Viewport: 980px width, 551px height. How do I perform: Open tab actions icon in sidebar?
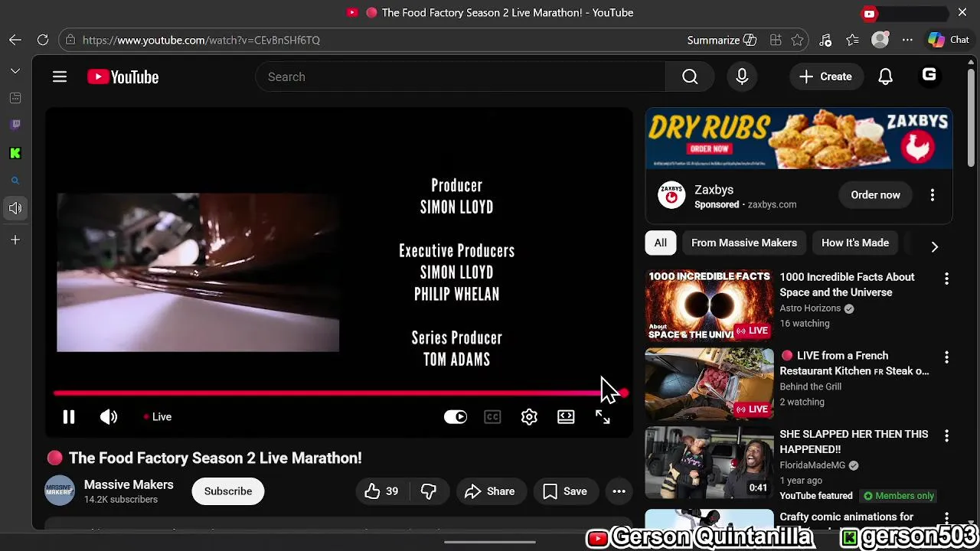point(15,98)
